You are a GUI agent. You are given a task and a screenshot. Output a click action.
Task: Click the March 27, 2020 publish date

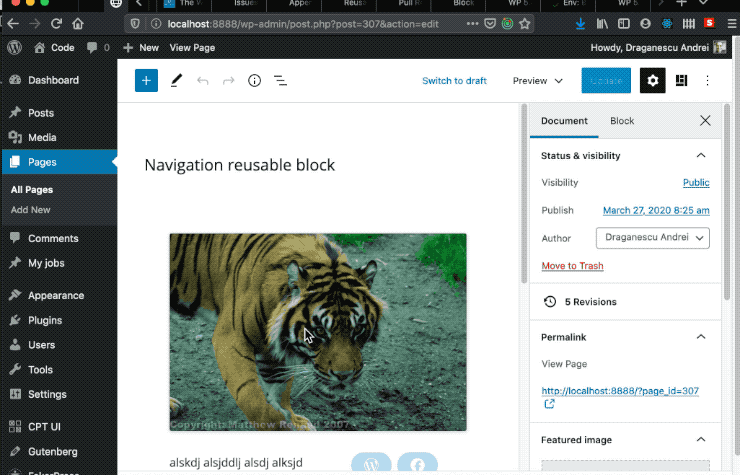coord(656,211)
